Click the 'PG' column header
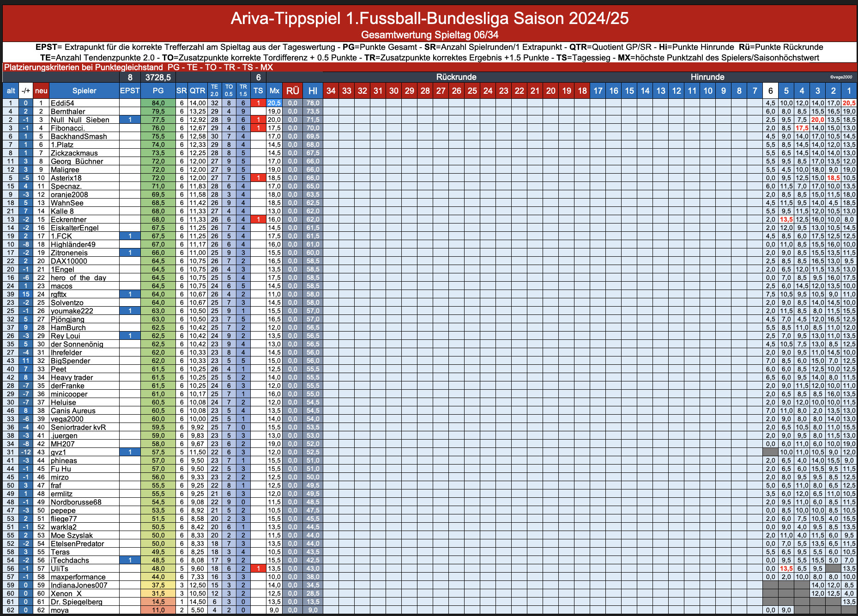The image size is (858, 616). click(158, 91)
